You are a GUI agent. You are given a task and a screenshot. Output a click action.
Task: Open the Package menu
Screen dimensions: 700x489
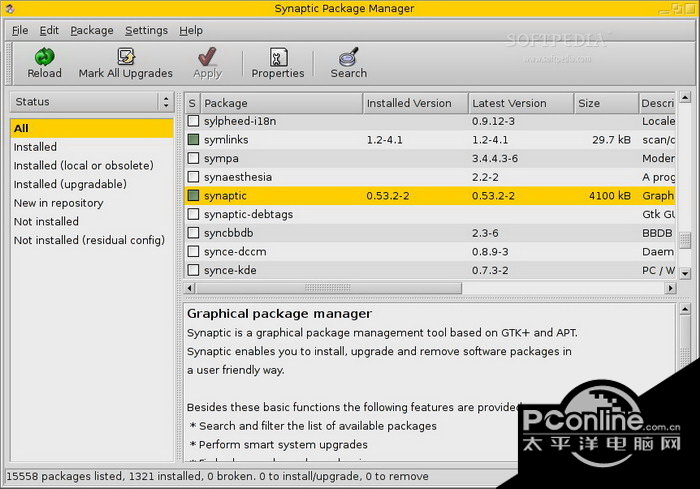click(92, 30)
